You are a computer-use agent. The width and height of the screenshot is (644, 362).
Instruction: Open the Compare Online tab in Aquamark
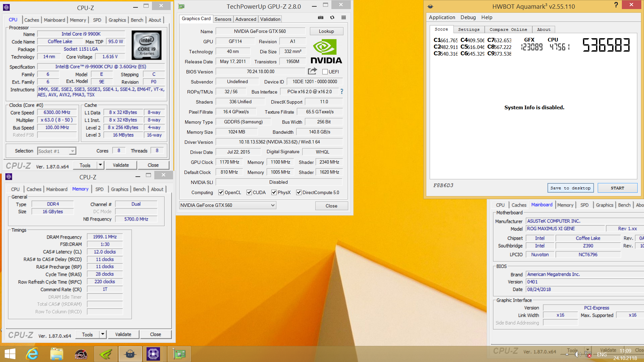point(508,29)
